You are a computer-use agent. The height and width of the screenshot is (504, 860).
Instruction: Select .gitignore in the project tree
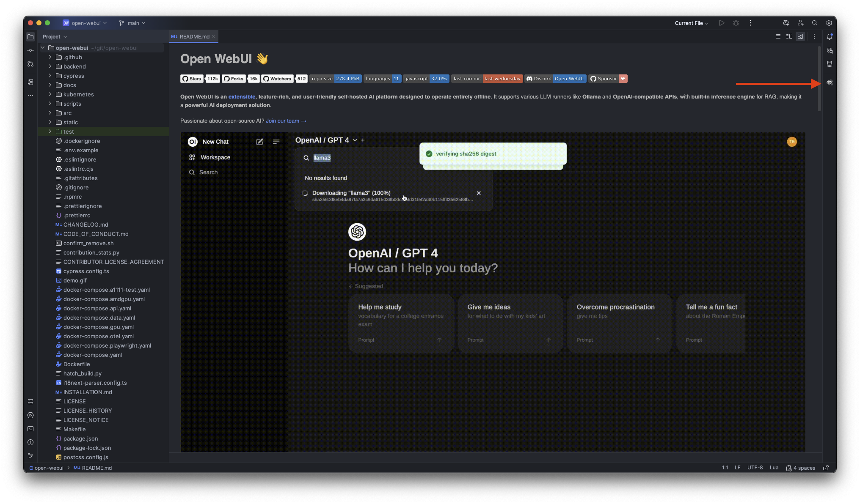click(76, 187)
